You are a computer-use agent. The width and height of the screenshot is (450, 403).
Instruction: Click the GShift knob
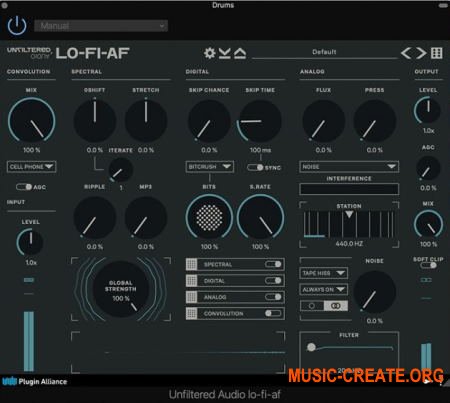(x=95, y=120)
